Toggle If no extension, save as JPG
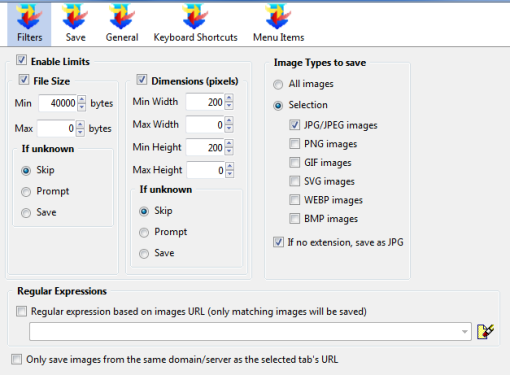Image resolution: width=510 pixels, height=375 pixels. tap(278, 242)
